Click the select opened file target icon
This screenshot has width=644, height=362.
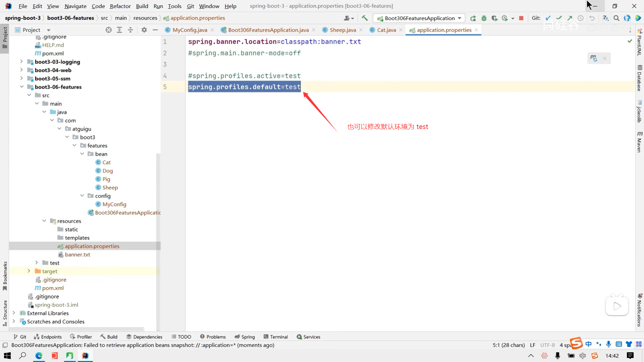pyautogui.click(x=108, y=30)
